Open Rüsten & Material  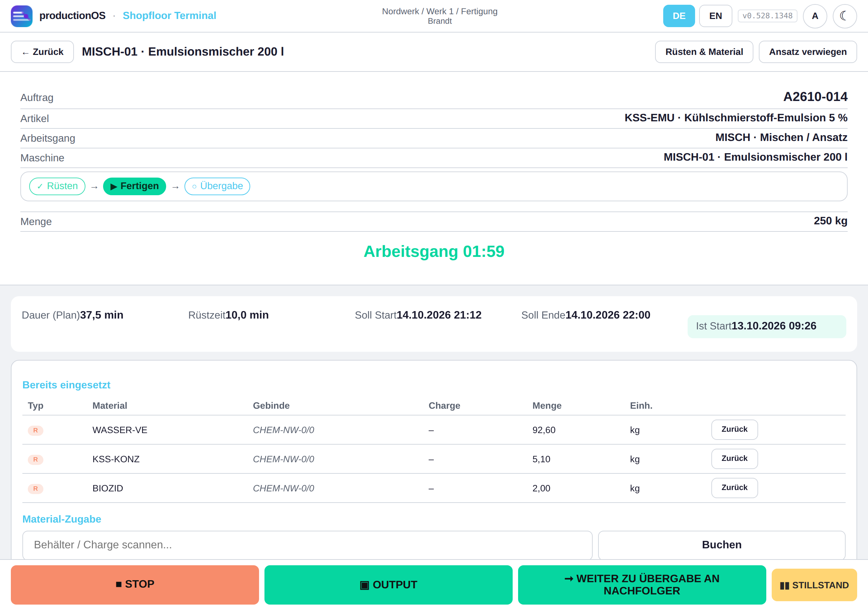coord(704,52)
